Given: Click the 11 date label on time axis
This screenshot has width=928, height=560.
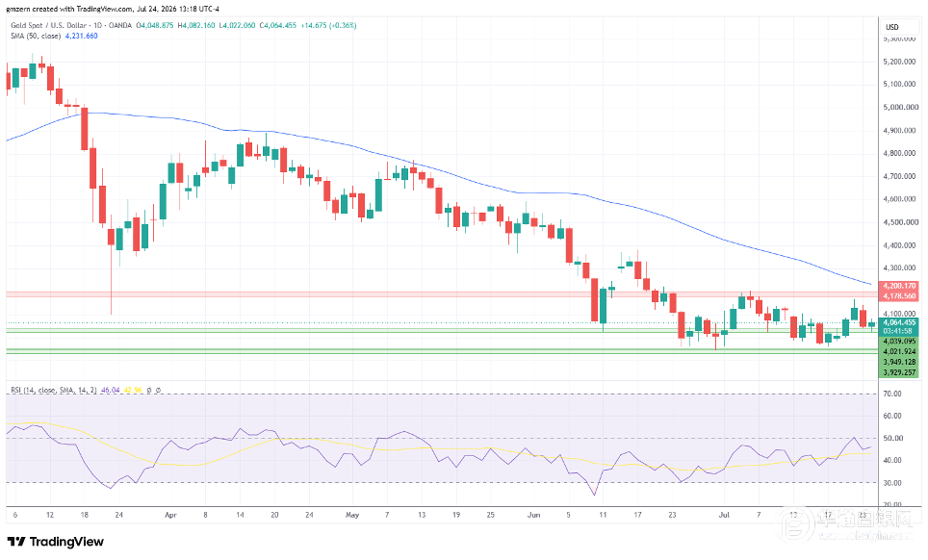Looking at the screenshot, I should 603,515.
